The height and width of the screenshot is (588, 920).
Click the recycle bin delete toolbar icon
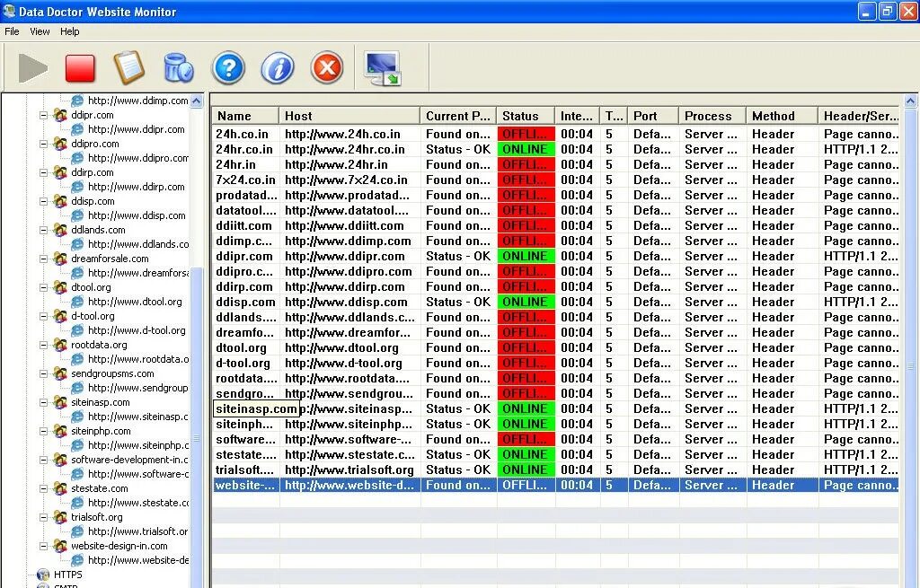point(179,67)
